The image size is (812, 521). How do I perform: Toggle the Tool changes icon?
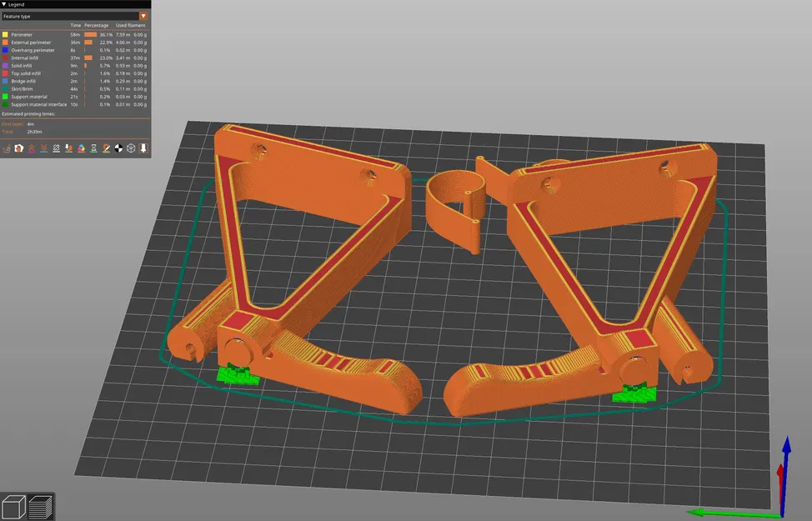(69, 148)
